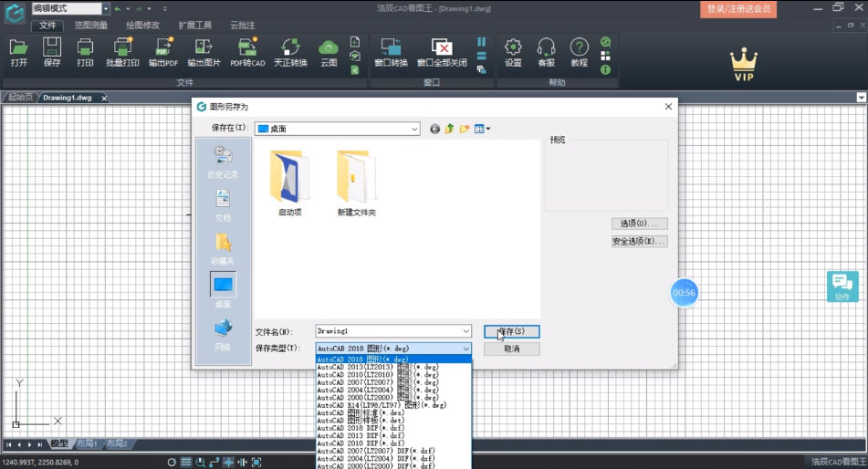Viewport: 868px width, 469px height.
Task: Click the small new-file icon in ribbon
Action: [355, 42]
